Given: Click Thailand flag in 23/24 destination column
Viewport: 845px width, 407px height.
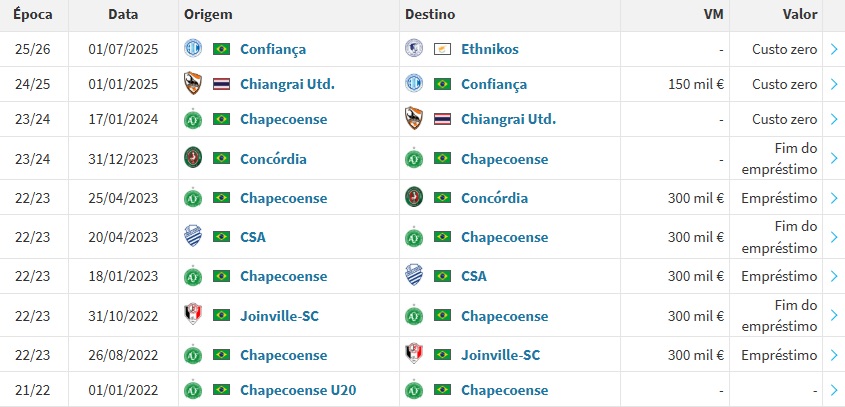Looking at the screenshot, I should (x=442, y=119).
